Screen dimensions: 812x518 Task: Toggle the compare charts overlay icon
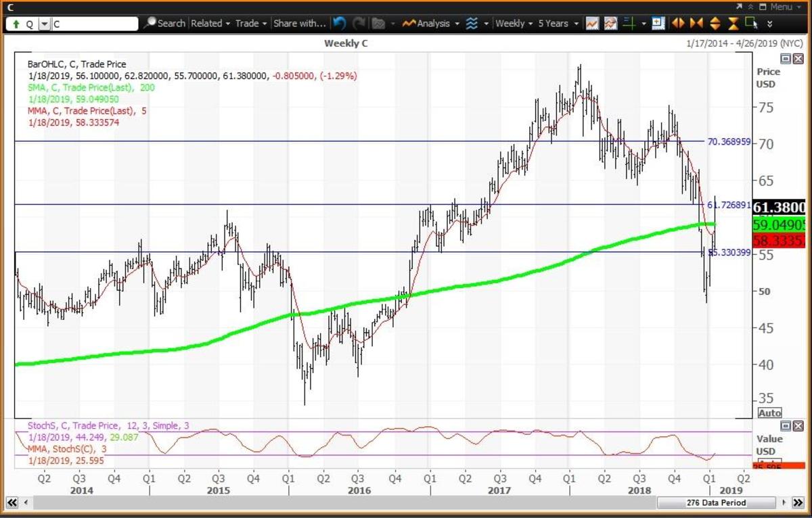coord(610,23)
